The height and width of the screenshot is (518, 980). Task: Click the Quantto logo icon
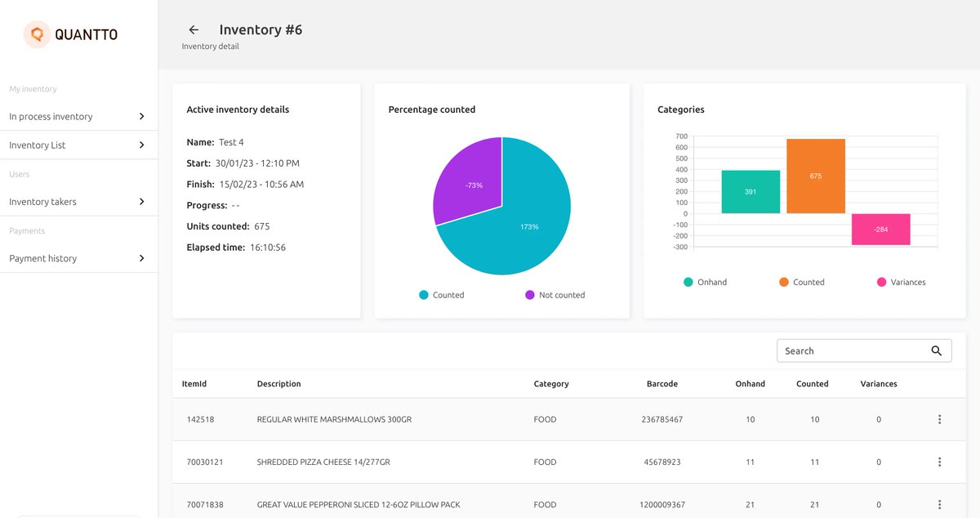37,34
